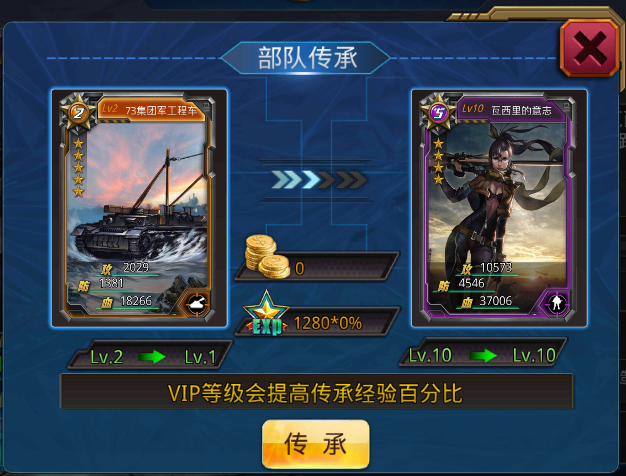Screen dimensions: 626x476
Task: Select the 73集团军工程车 tank card
Action: click(x=139, y=208)
